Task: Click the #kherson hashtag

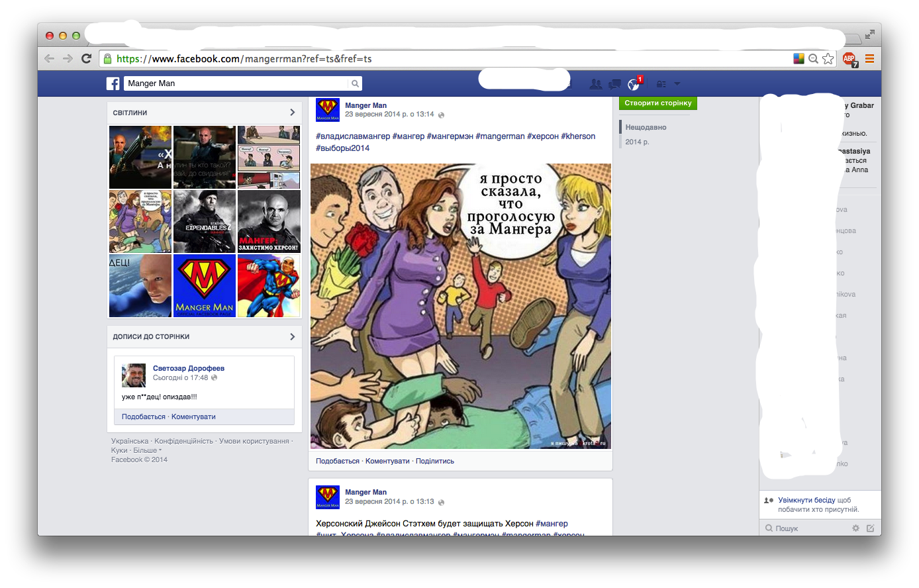Action: (578, 136)
